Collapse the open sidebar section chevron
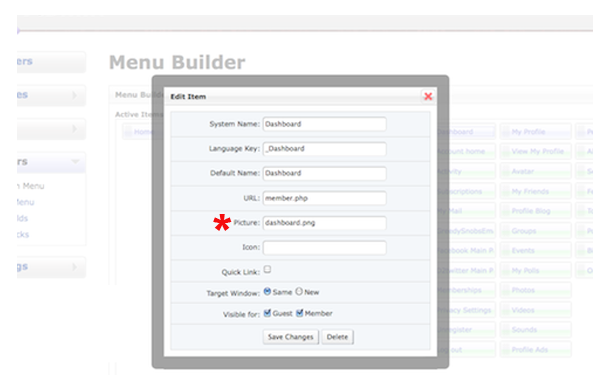 click(75, 161)
